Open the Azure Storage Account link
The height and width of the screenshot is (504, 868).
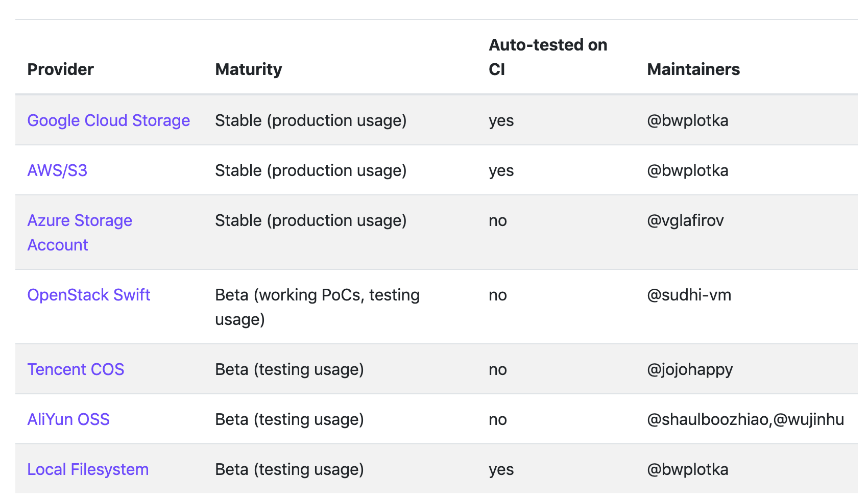tap(80, 233)
